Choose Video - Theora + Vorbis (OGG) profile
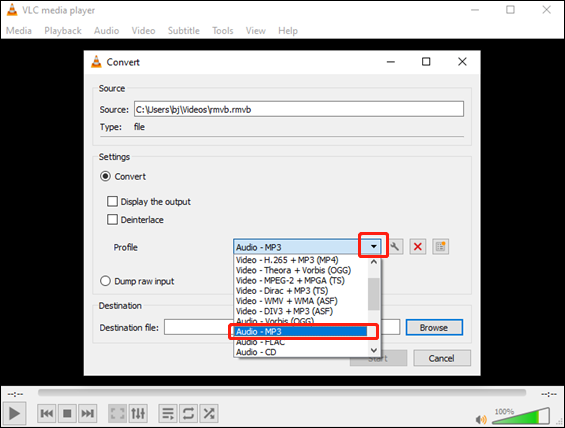This screenshot has height=428, width=565. point(301,270)
